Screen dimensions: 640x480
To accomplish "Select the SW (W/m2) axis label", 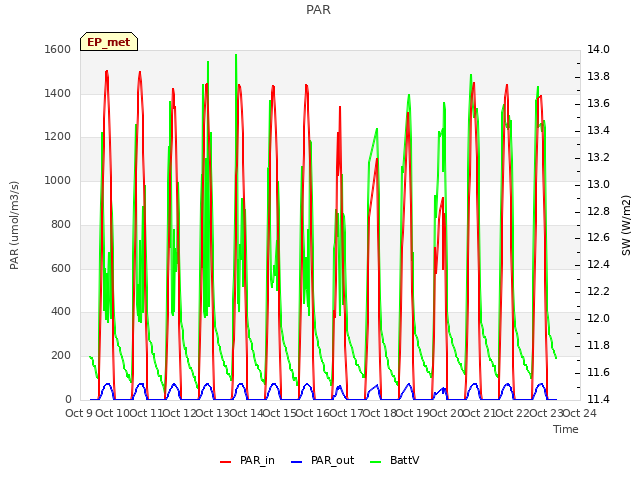I will (626, 225).
